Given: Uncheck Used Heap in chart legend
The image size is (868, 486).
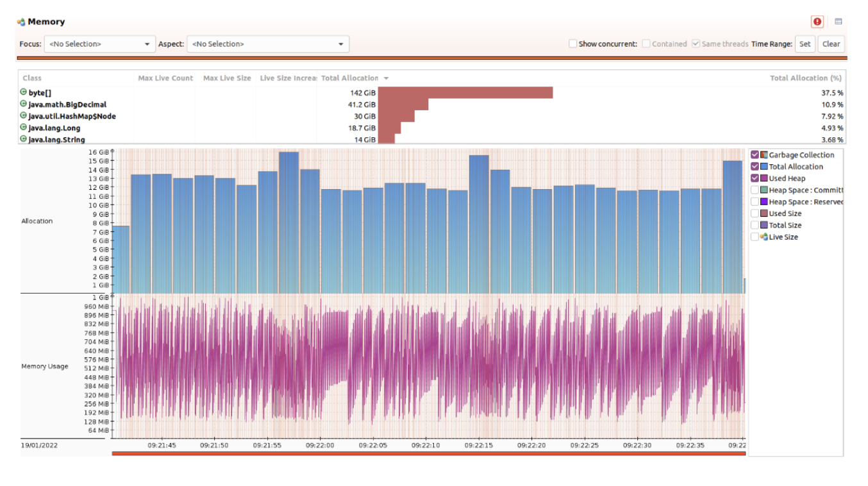Looking at the screenshot, I should [x=755, y=178].
